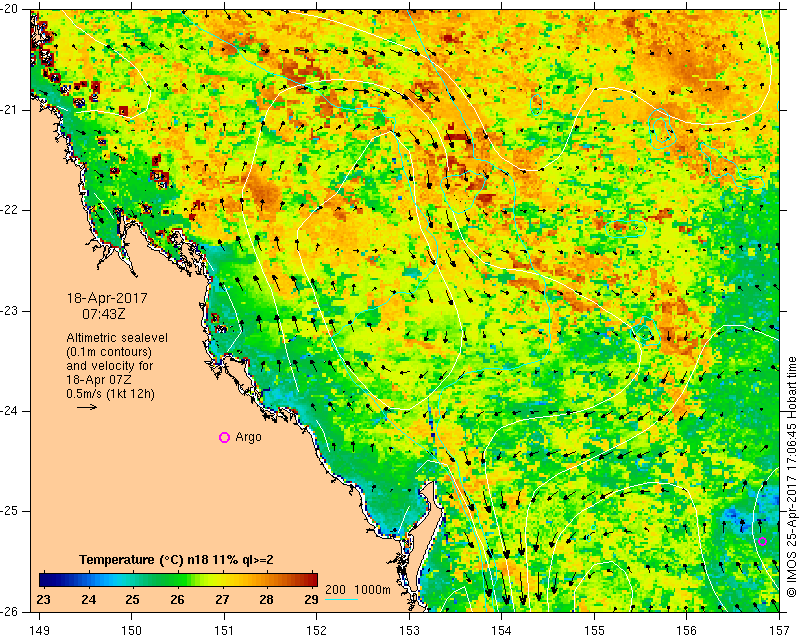Click the '-21' latitude axis label
800x640 pixels.
tap(10, 110)
